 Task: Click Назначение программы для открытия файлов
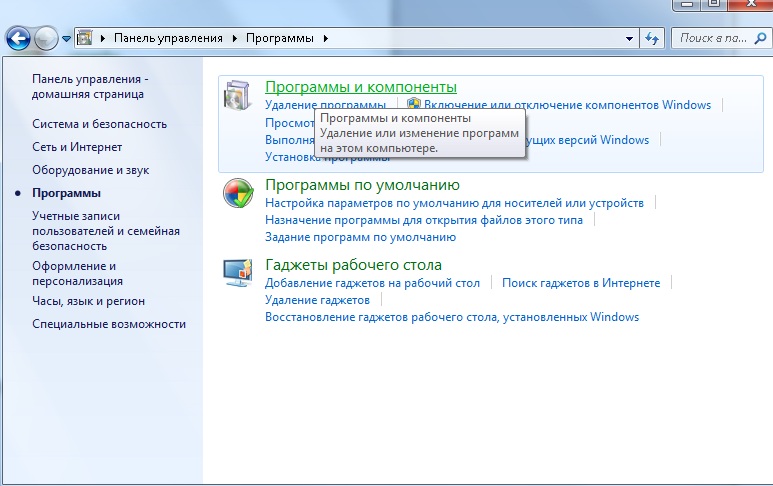tap(424, 220)
